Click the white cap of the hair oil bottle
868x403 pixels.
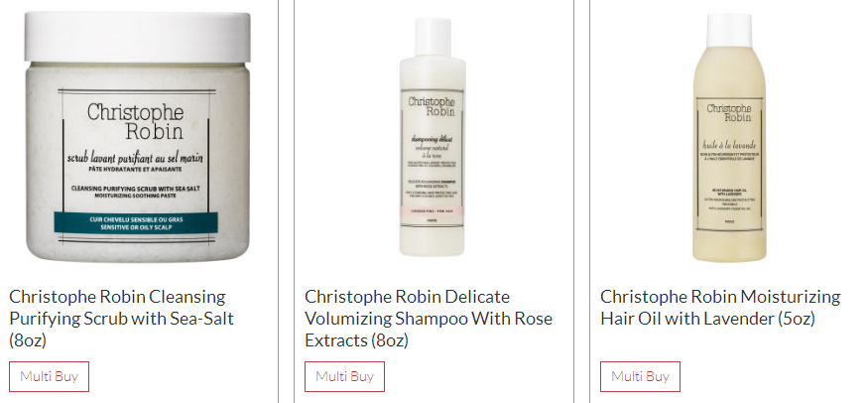(x=729, y=30)
